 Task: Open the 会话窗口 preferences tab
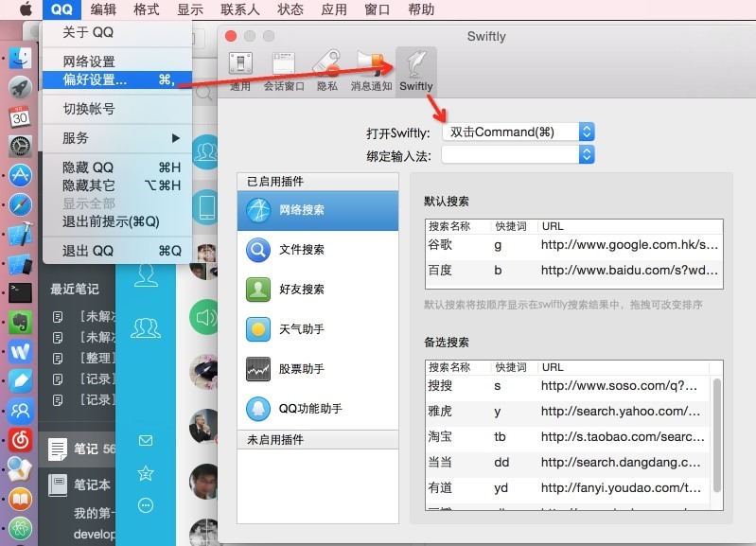pos(284,71)
